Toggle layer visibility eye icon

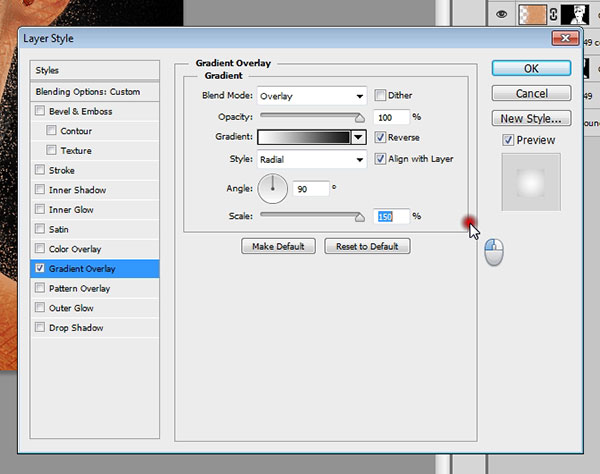pos(502,16)
